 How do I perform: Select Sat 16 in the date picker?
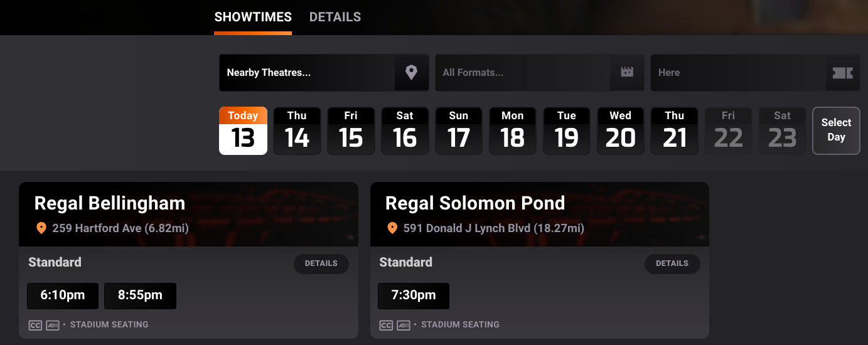(x=405, y=130)
